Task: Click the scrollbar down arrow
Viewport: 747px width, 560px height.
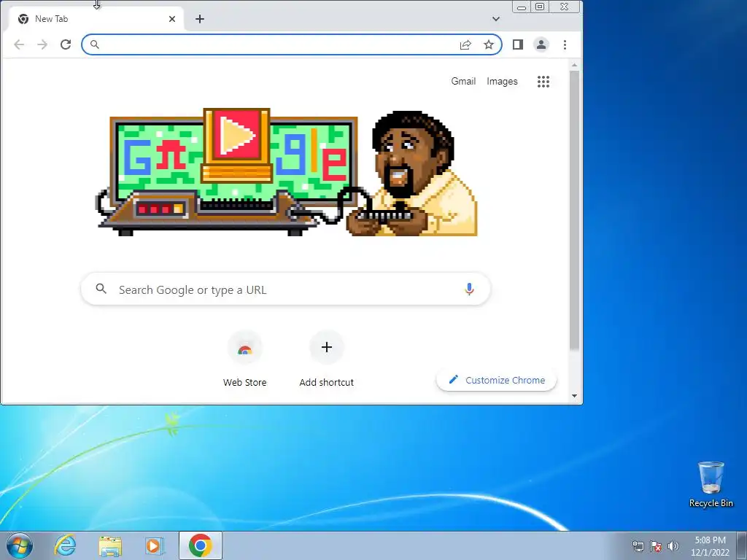Action: click(575, 396)
